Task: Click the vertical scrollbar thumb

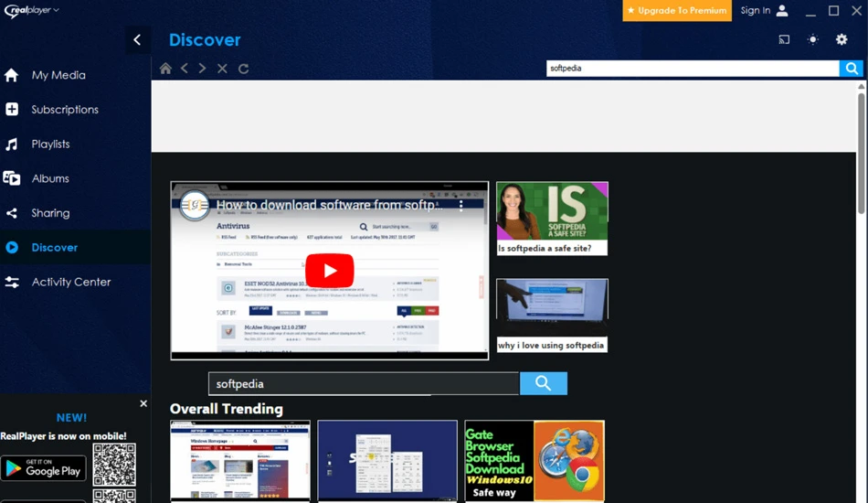Action: [x=862, y=153]
